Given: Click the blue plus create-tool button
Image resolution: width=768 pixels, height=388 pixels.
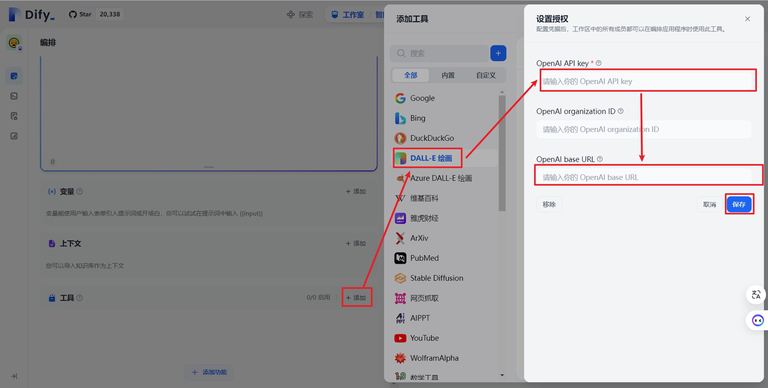Looking at the screenshot, I should point(498,53).
